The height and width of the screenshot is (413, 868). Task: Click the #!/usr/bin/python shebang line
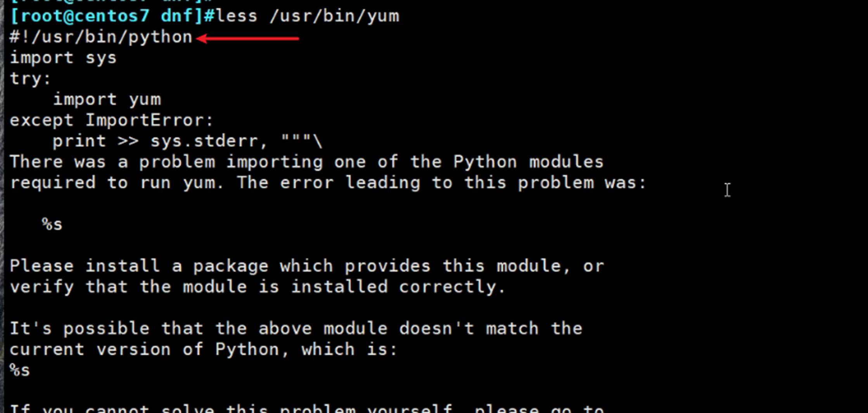pos(101,37)
